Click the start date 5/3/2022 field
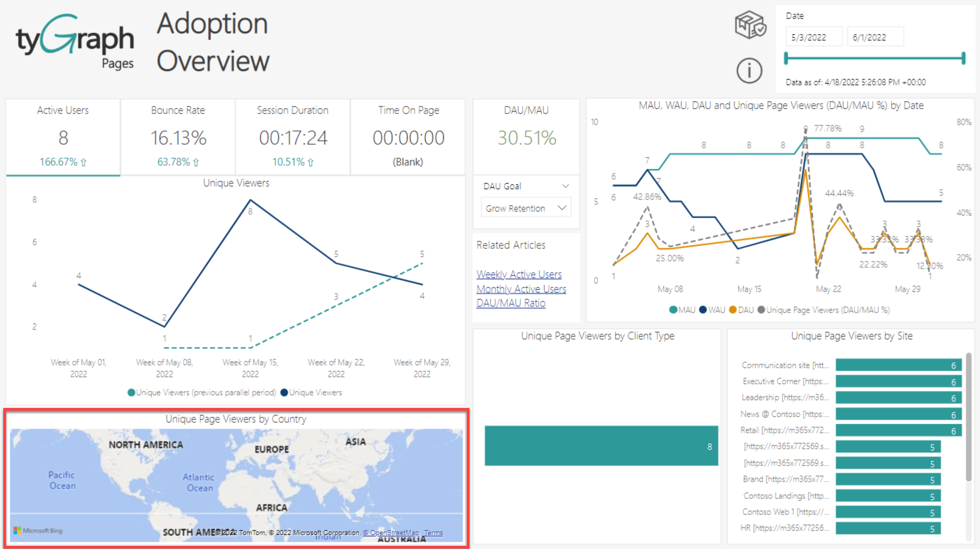 813,37
